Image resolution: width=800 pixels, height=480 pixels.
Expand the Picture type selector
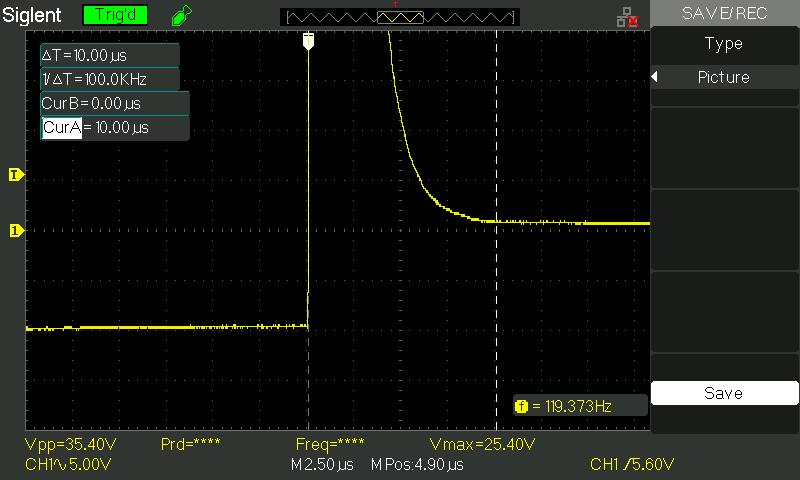point(724,78)
